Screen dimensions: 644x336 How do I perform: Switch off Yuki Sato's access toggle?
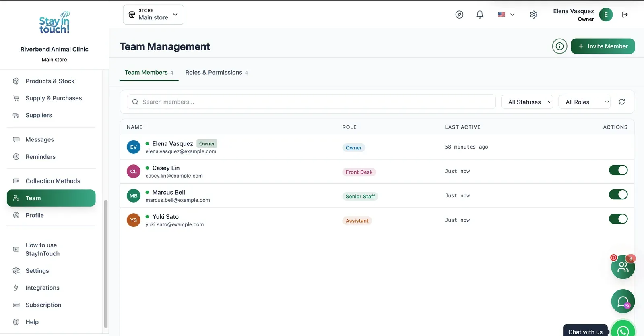[x=618, y=219]
